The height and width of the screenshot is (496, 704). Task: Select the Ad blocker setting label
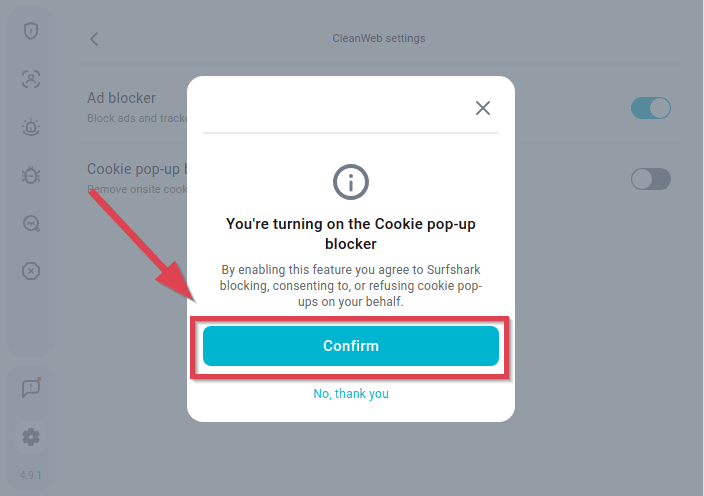pyautogui.click(x=122, y=98)
